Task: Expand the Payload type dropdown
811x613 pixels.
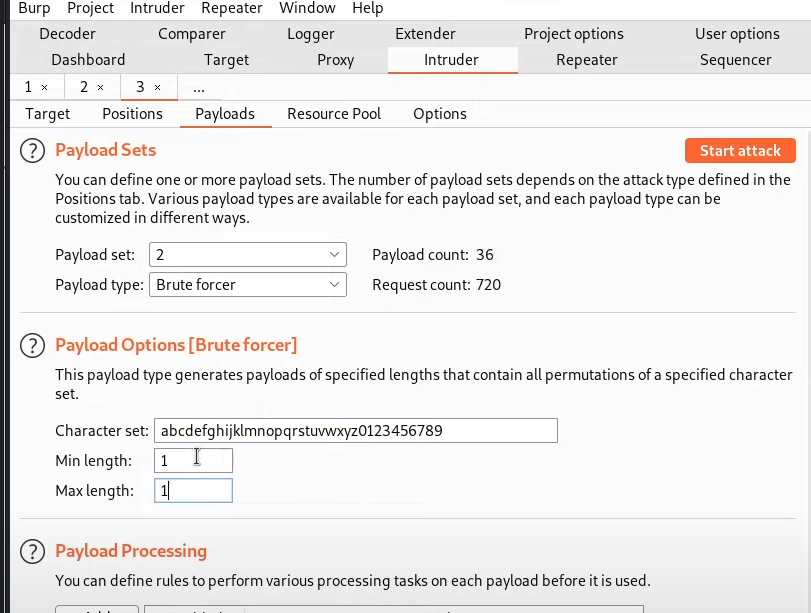Action: [248, 285]
